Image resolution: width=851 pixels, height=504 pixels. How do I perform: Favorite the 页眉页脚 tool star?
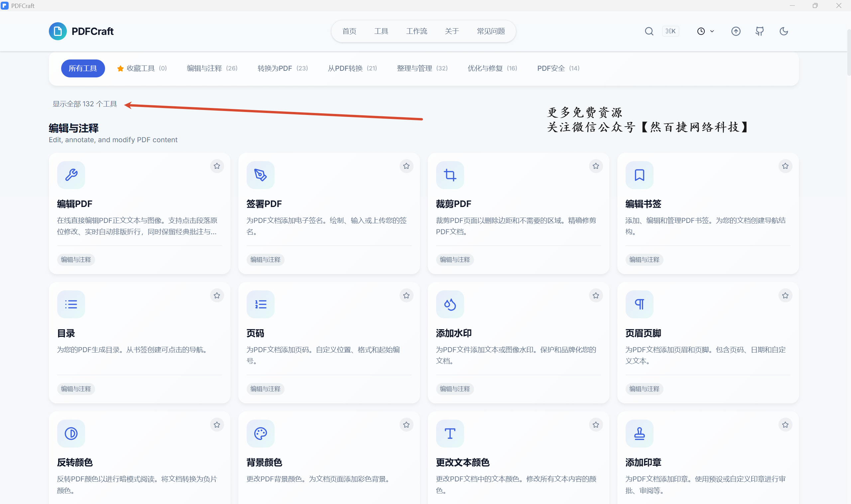click(785, 295)
